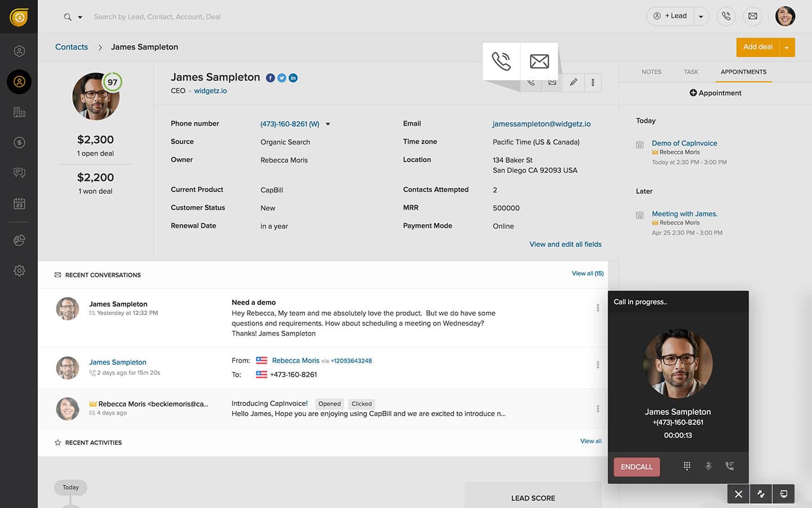This screenshot has width=812, height=508.
Task: Open the Contacts module in sidebar
Action: (x=19, y=82)
